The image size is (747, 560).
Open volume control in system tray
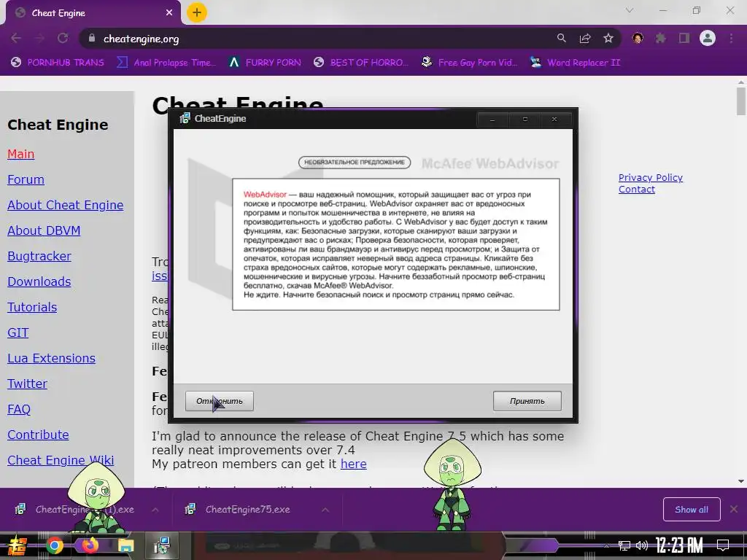[x=642, y=545]
